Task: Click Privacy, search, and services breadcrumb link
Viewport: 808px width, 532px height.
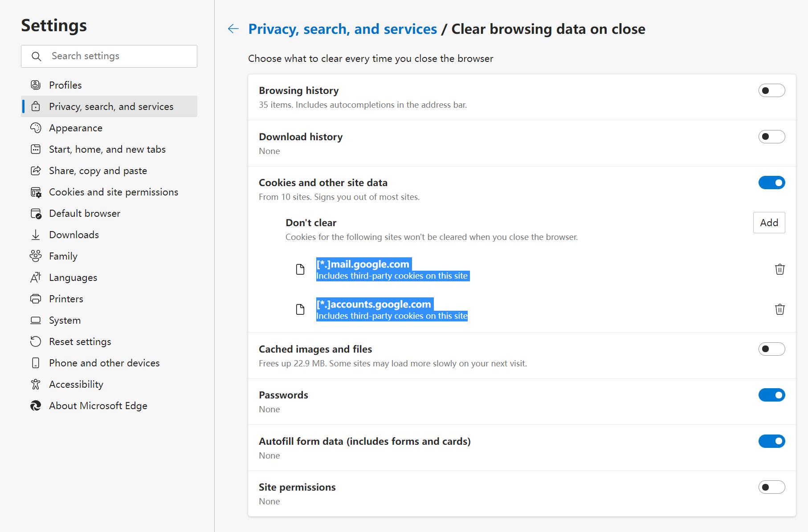Action: pos(343,29)
